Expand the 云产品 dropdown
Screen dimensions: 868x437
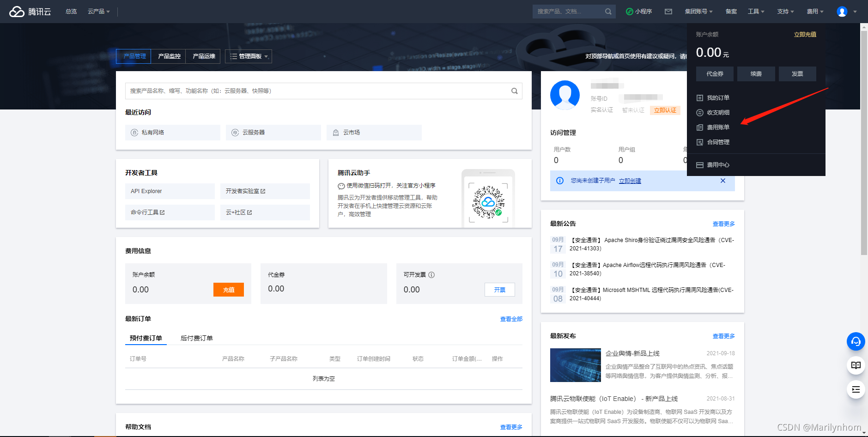(x=99, y=12)
